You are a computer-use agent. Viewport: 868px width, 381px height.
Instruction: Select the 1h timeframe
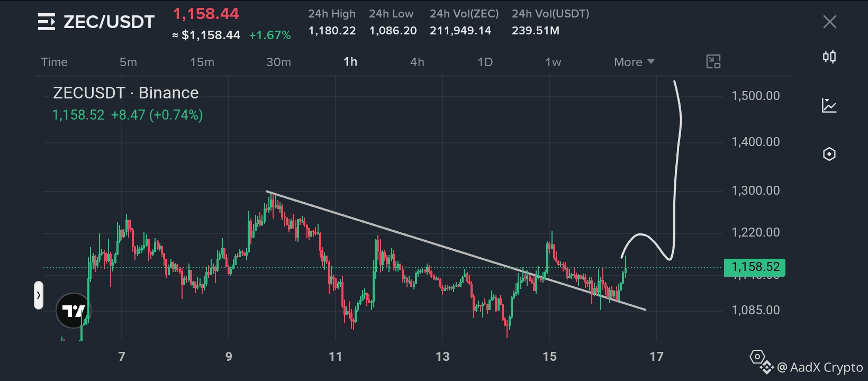point(350,62)
